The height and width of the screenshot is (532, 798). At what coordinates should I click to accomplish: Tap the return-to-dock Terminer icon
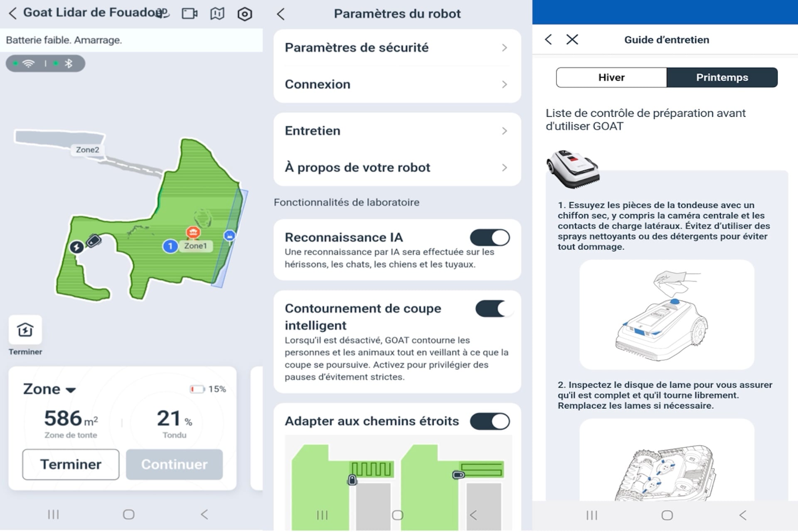[x=25, y=330]
